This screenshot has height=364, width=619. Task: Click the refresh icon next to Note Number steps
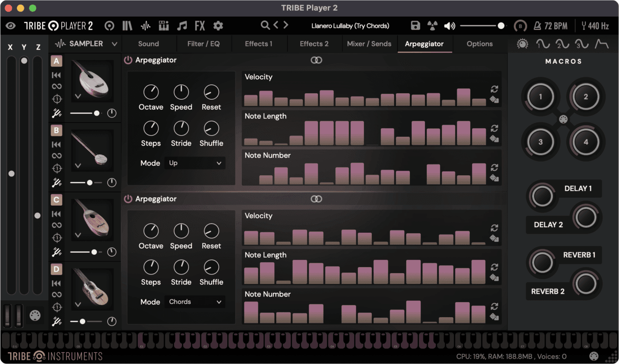pos(495,167)
